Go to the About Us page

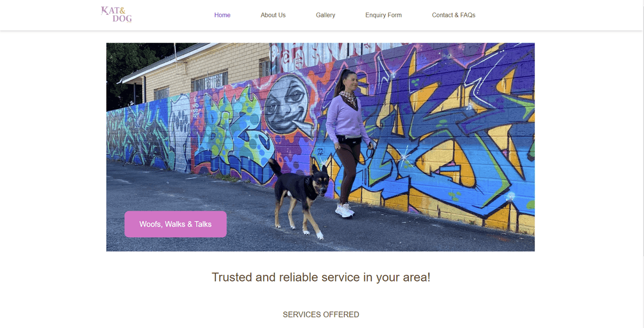pos(273,15)
